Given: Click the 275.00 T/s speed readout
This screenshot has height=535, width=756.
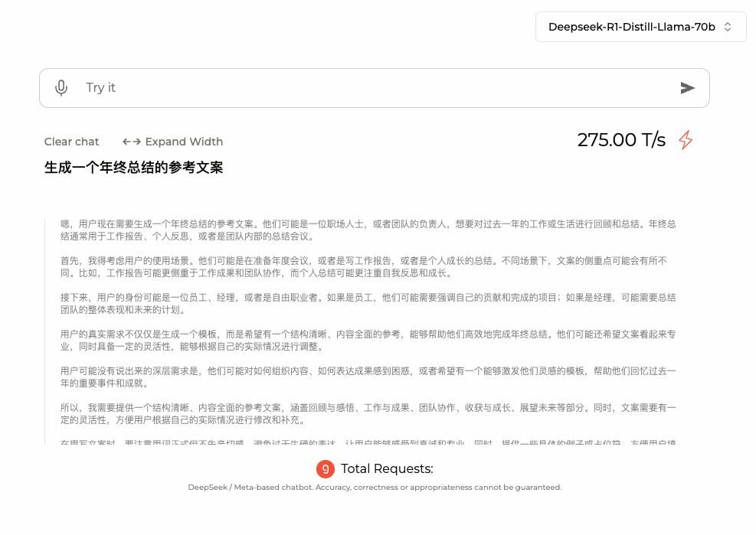Looking at the screenshot, I should click(621, 140).
